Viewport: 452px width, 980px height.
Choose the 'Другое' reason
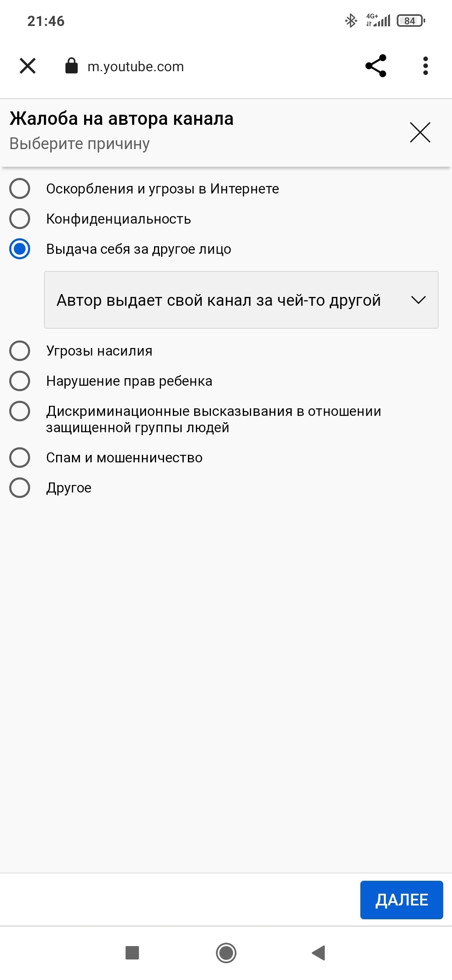point(20,487)
